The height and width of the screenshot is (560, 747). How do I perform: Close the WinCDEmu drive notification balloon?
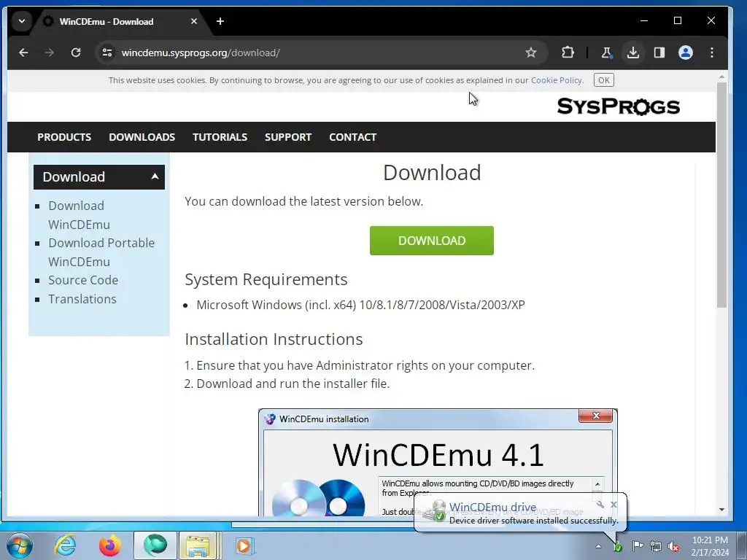coord(614,505)
